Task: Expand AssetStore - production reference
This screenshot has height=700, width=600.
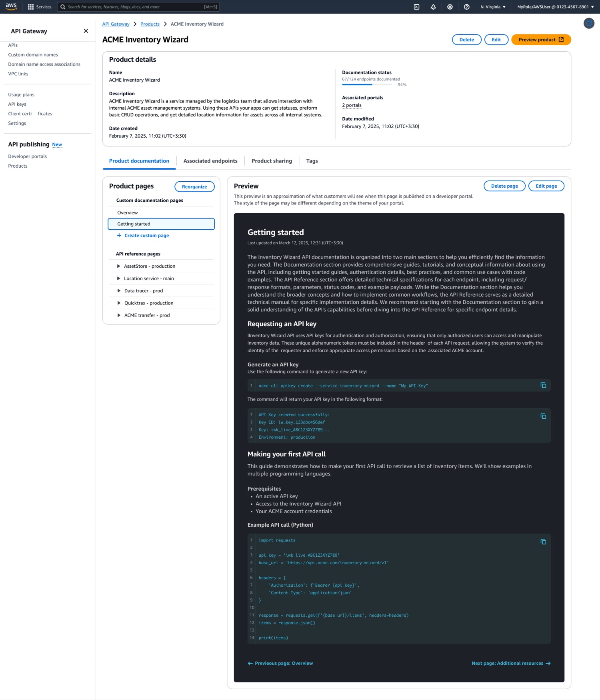Action: pyautogui.click(x=118, y=266)
